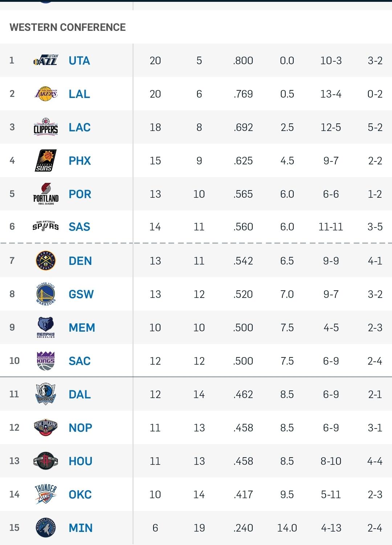Click the LAL team abbreviation link

[79, 94]
